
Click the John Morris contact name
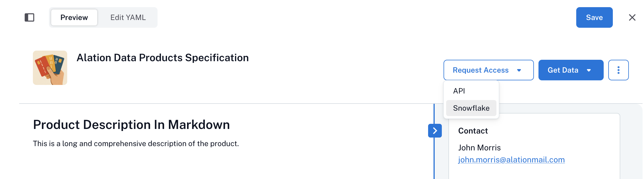pyautogui.click(x=479, y=148)
